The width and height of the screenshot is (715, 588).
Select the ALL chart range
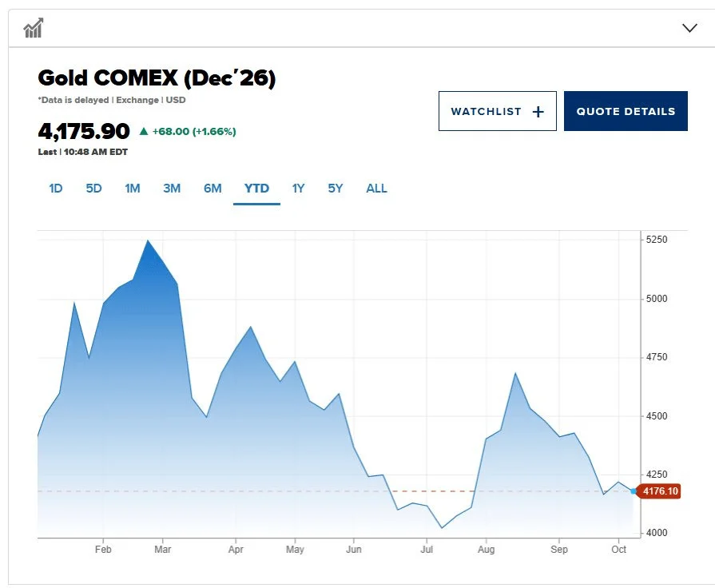376,189
